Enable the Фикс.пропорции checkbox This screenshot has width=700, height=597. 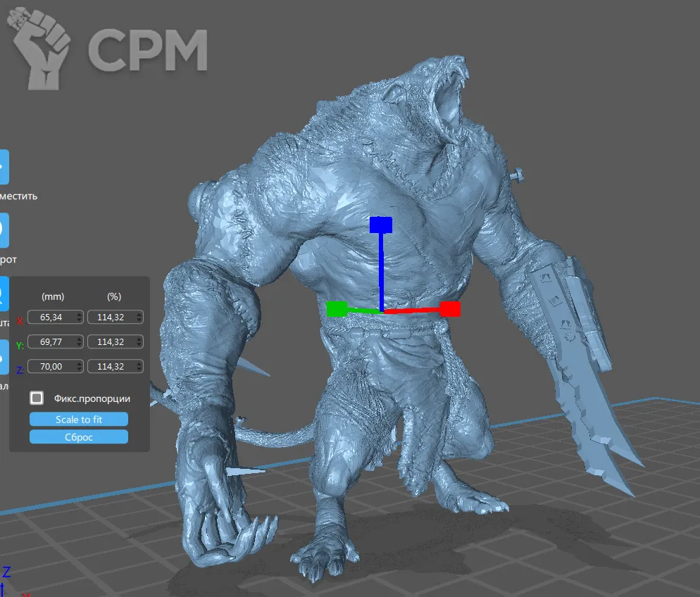pos(37,398)
